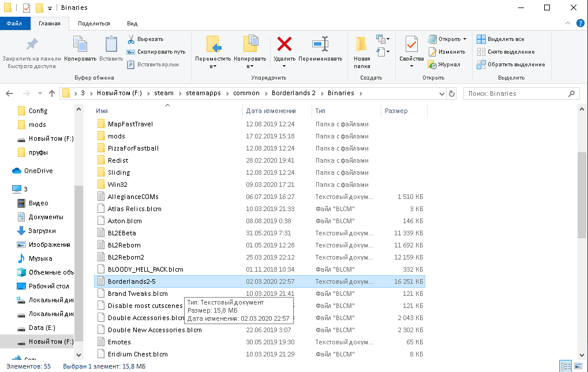Image resolution: width=588 pixels, height=372 pixels.
Task: Open Загрузки in navigation pane
Action: click(x=36, y=231)
